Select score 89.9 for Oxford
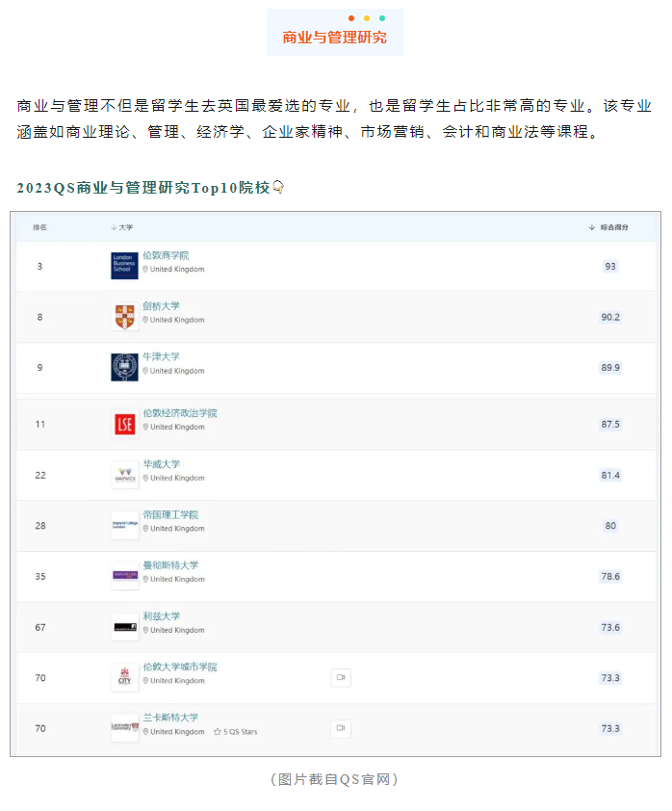This screenshot has height=811, width=672. (x=610, y=368)
